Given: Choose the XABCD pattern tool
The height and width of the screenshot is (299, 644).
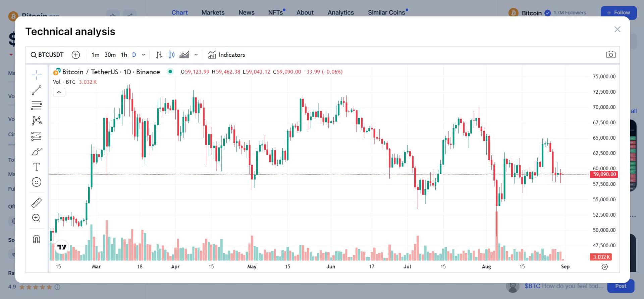Looking at the screenshot, I should [37, 121].
